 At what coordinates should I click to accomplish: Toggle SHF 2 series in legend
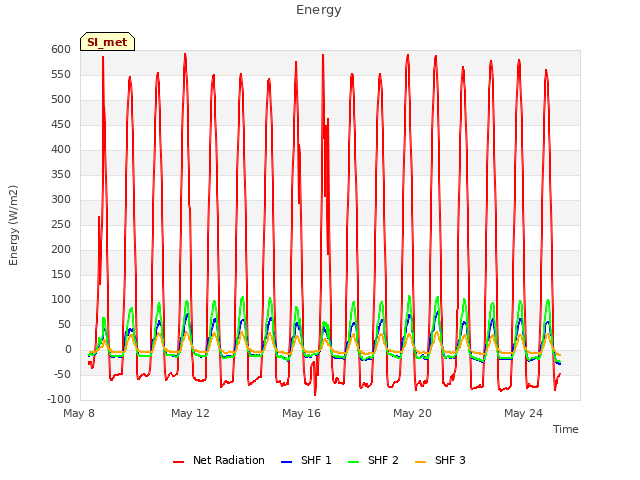pyautogui.click(x=383, y=460)
